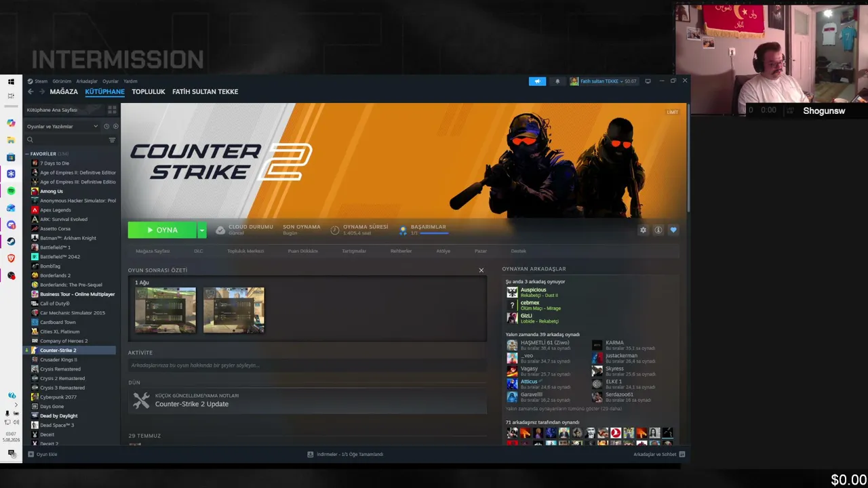
Task: Open Copilot from the Windows taskbar
Action: (x=11, y=123)
